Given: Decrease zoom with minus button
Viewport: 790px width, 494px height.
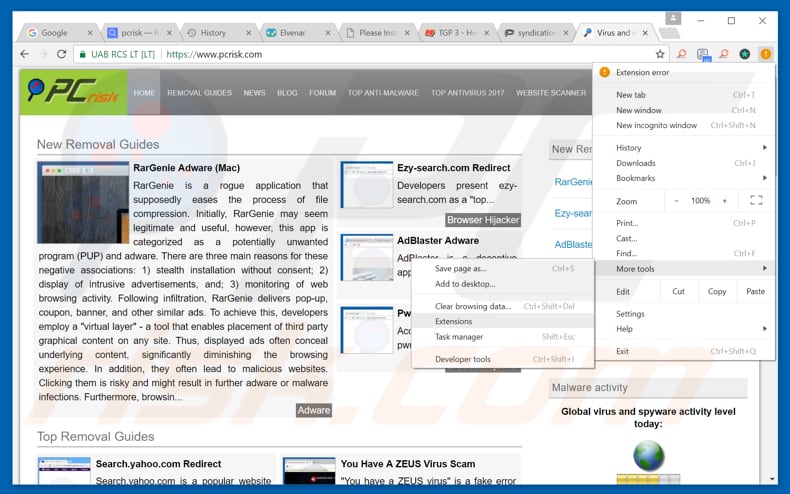Looking at the screenshot, I should pyautogui.click(x=676, y=201).
